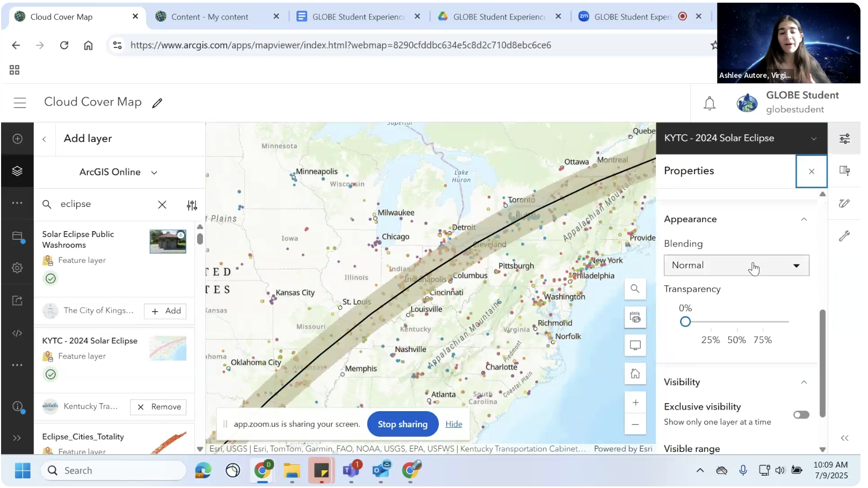Open the Share map icon
Screen dimensions: 868x488
click(17, 300)
